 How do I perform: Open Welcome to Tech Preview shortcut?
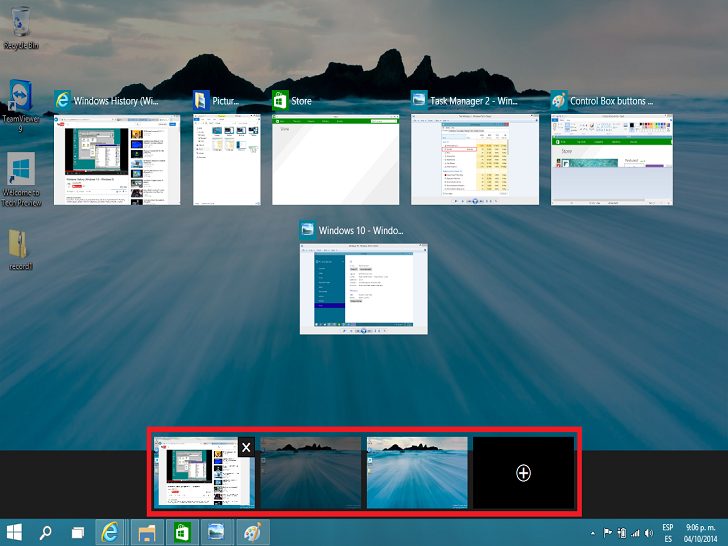(x=21, y=180)
